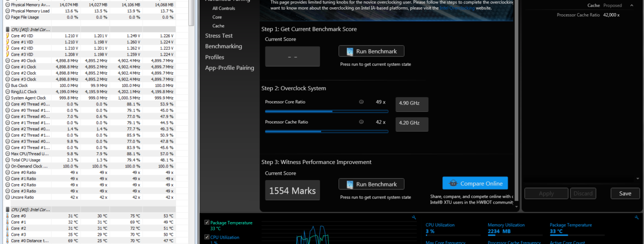Viewport: 644px width, 244px height.
Task: Click the icon of System Agent Clock row
Action: click(x=7, y=98)
